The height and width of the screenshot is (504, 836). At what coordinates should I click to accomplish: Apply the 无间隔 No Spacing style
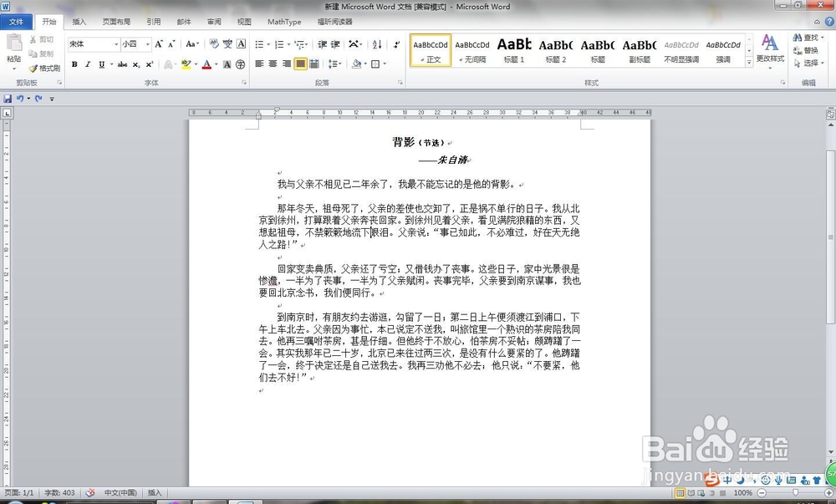(x=472, y=50)
